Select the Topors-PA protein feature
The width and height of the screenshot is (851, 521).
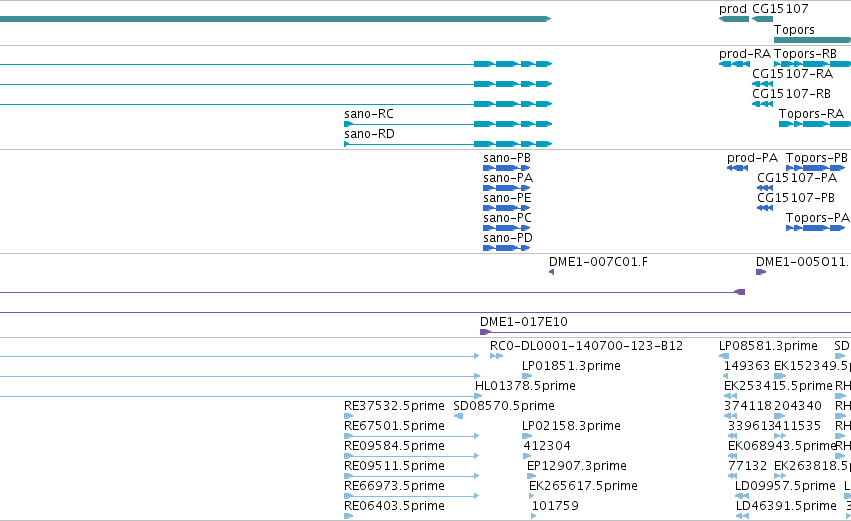(816, 228)
